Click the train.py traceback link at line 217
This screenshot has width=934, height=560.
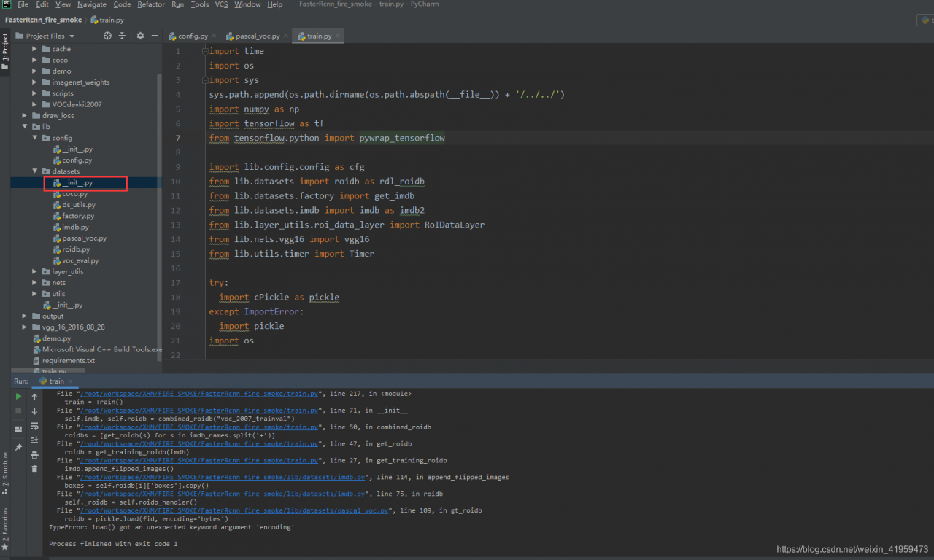click(x=198, y=393)
